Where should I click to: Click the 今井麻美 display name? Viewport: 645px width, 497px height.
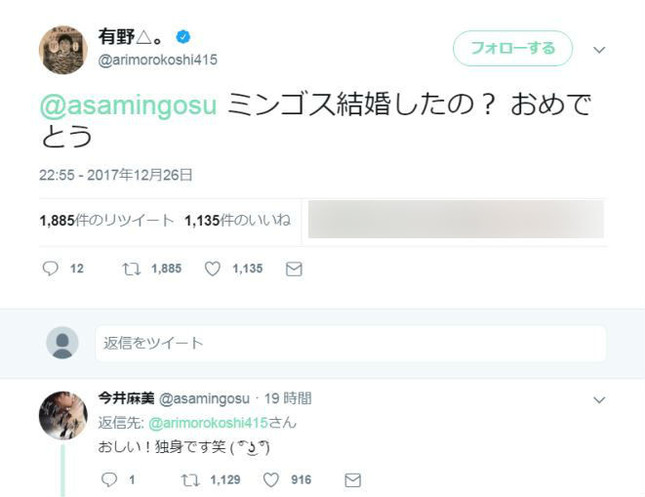pos(126,398)
